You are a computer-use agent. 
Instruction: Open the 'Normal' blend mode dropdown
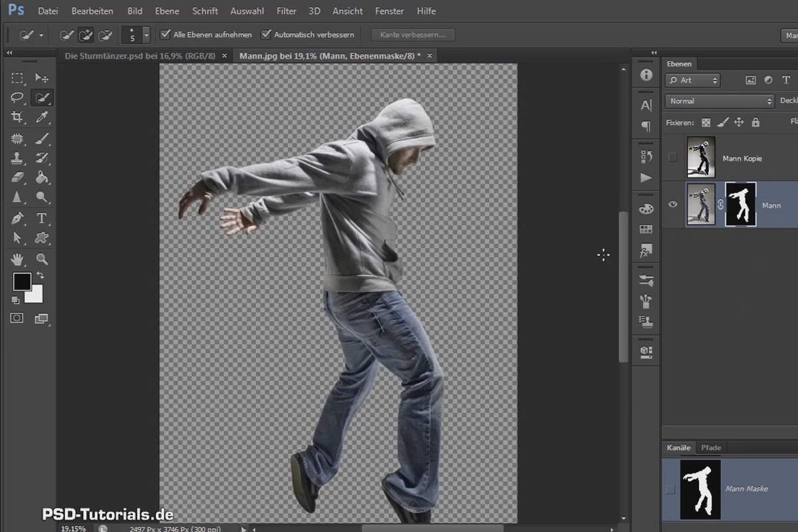pos(720,101)
